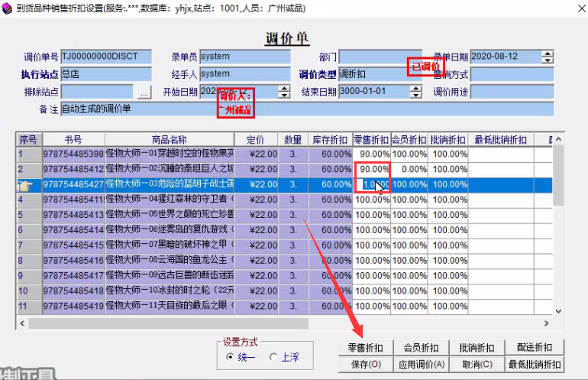Click the vertical scrollbar thumb
Image resolution: width=588 pixels, height=380 pixels.
coord(558,175)
